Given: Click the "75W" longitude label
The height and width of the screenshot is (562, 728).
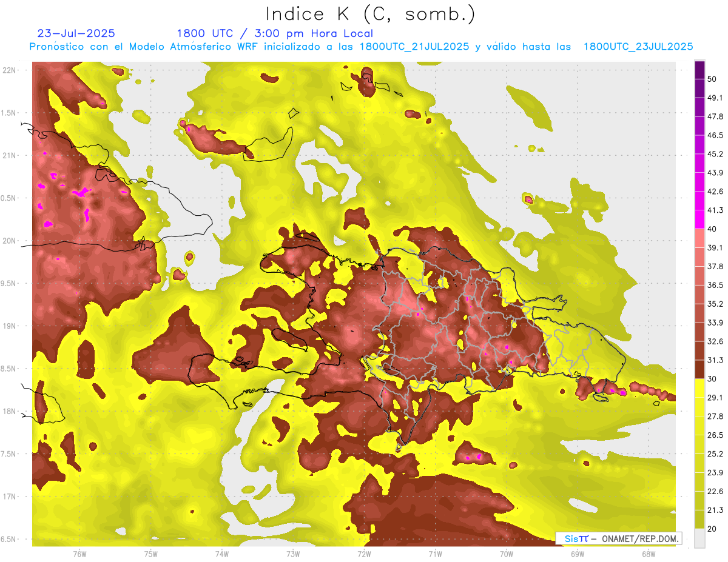Looking at the screenshot, I should pos(151,554).
